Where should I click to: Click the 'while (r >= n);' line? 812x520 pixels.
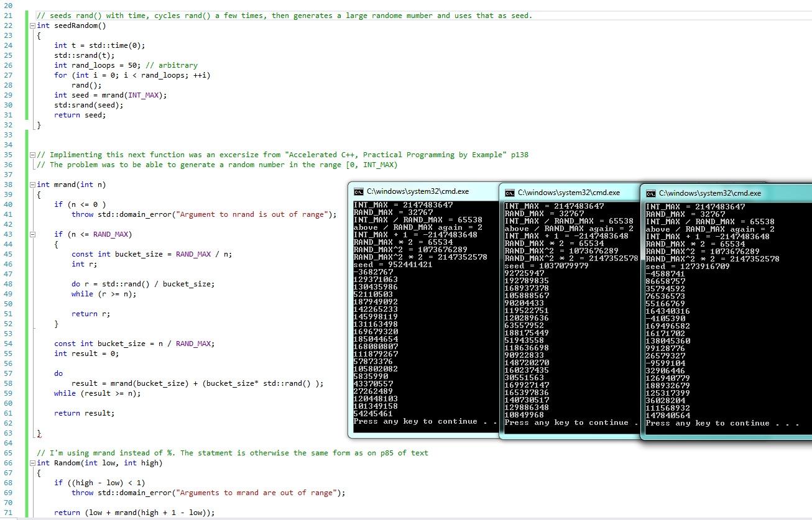(x=104, y=294)
